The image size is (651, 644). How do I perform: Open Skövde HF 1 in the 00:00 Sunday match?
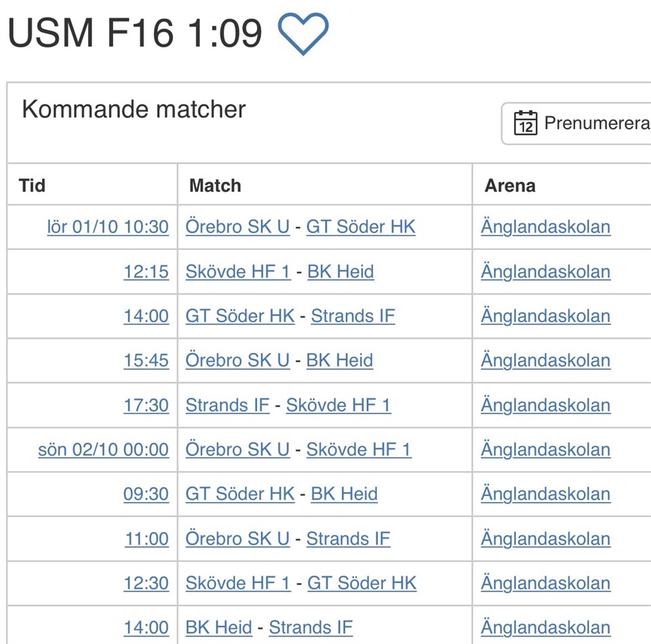[359, 449]
